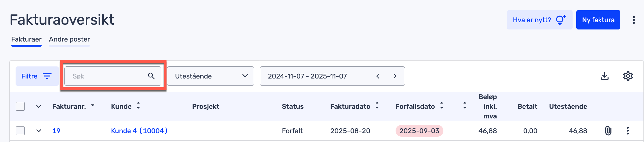Go to next date range

[x=395, y=76]
